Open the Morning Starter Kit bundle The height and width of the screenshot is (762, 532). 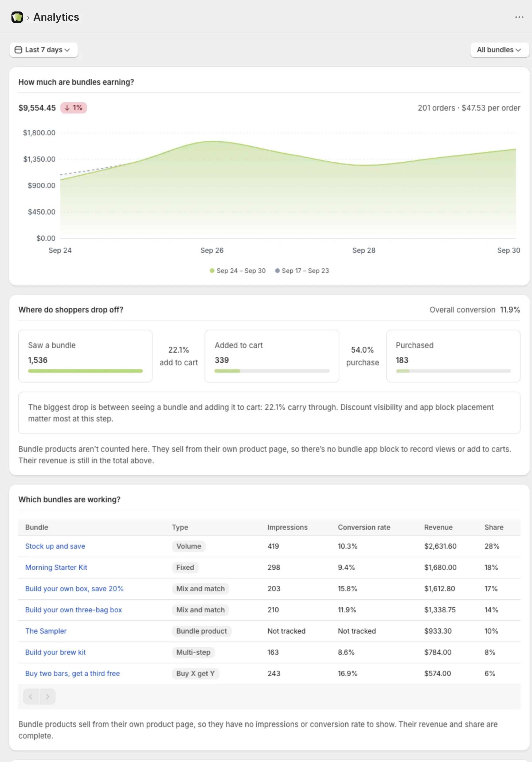[56, 567]
